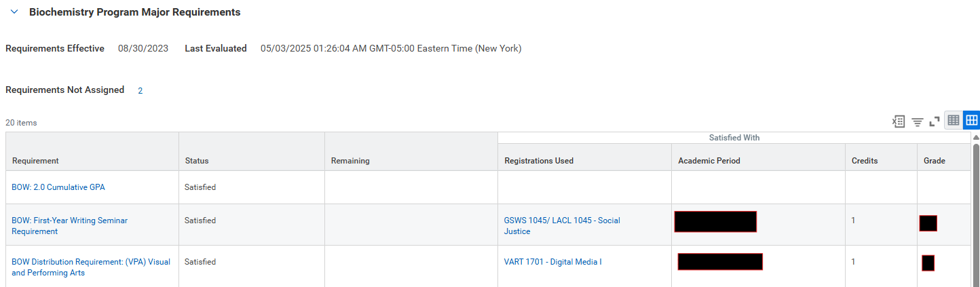Open BOW Distribution Requirement VPA link

point(91,267)
